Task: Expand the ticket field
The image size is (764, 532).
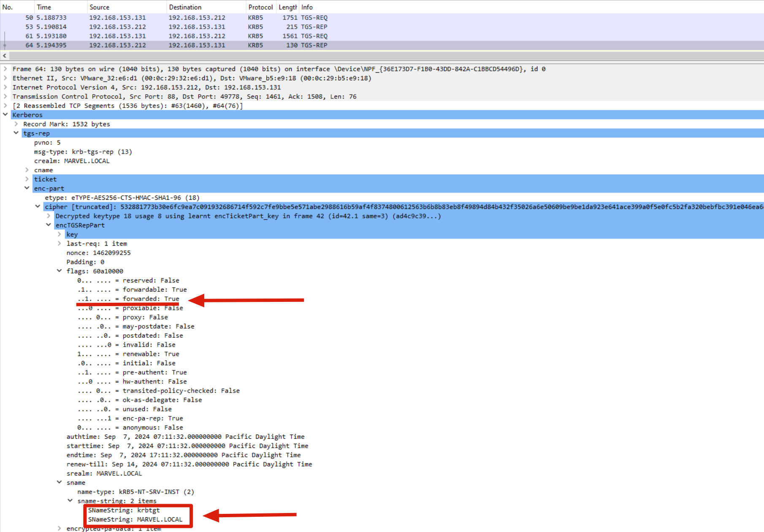Action: point(27,179)
